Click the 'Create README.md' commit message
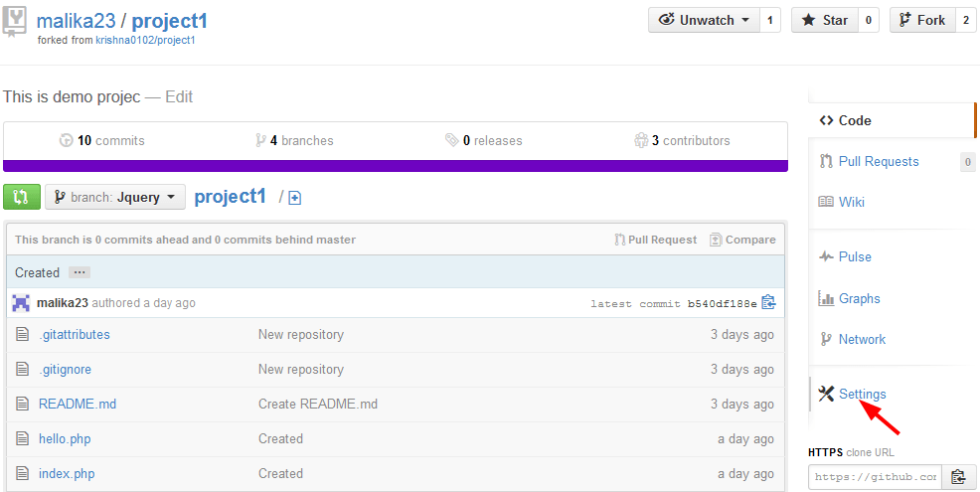This screenshot has width=980, height=492. pyautogui.click(x=318, y=404)
